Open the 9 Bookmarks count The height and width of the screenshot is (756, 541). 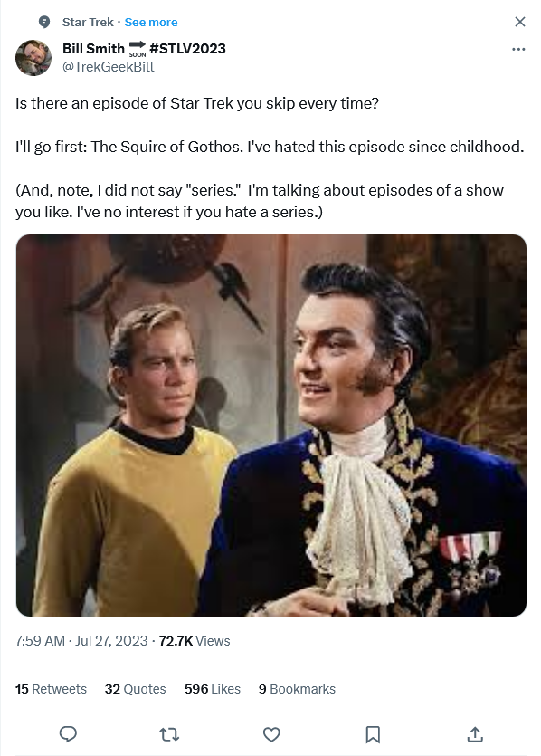297,689
